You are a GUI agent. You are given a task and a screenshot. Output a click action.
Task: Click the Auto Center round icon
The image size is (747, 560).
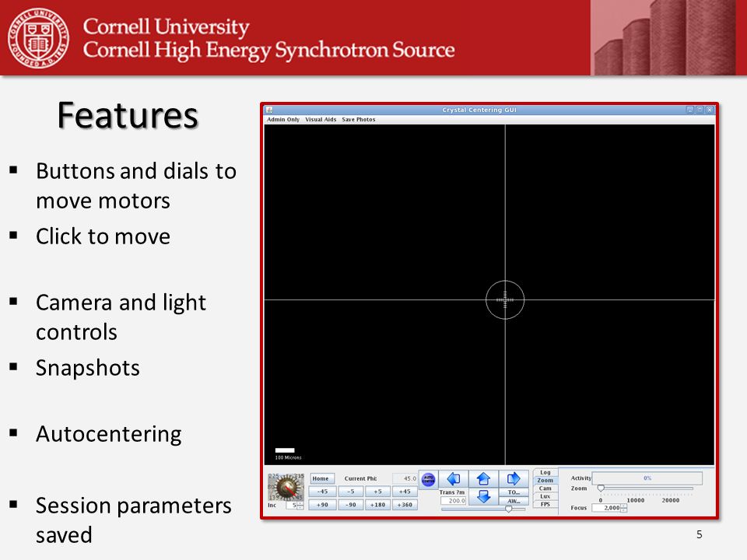pyautogui.click(x=428, y=480)
